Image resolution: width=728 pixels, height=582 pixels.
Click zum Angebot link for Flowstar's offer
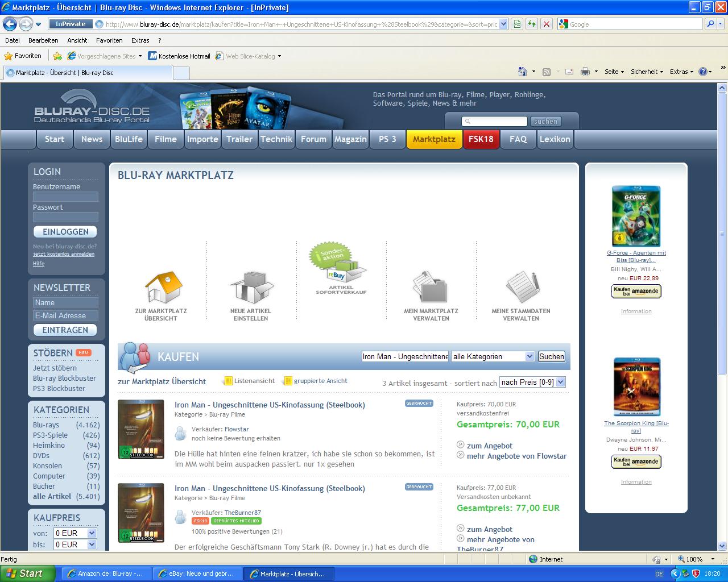coord(489,446)
